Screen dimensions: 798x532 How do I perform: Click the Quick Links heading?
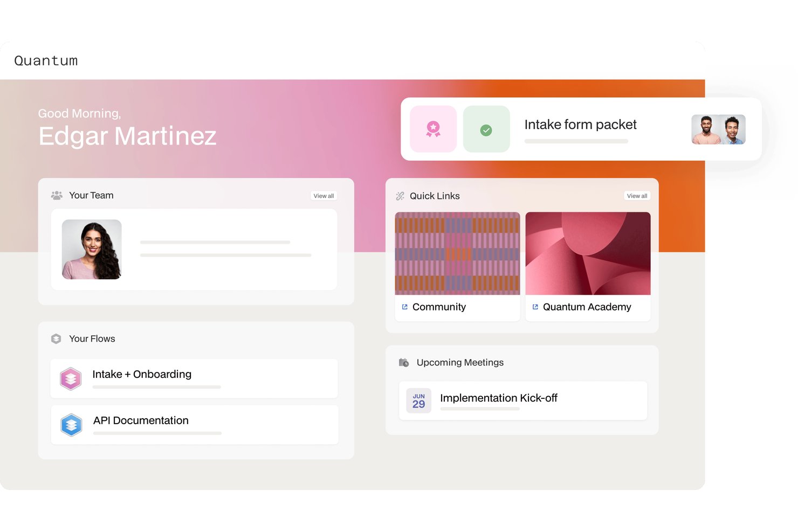(x=435, y=196)
